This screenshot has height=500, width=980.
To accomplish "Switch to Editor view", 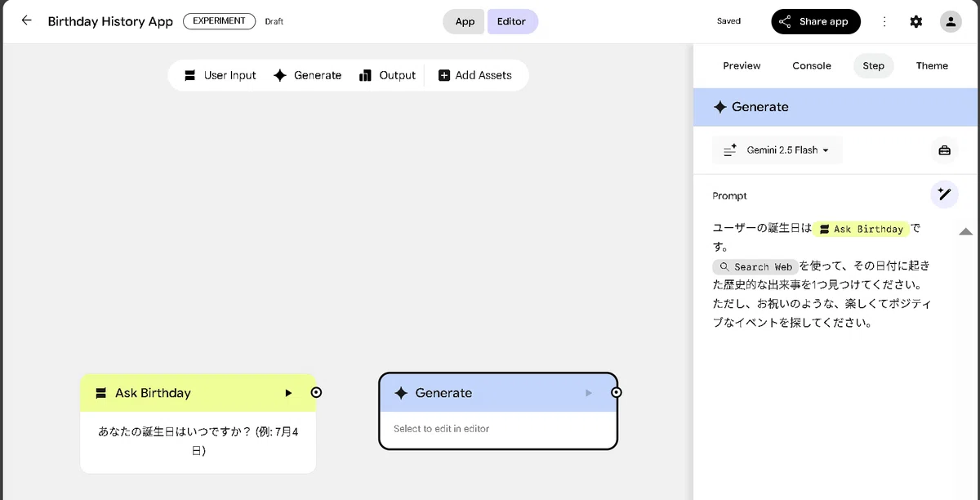I will tap(512, 22).
